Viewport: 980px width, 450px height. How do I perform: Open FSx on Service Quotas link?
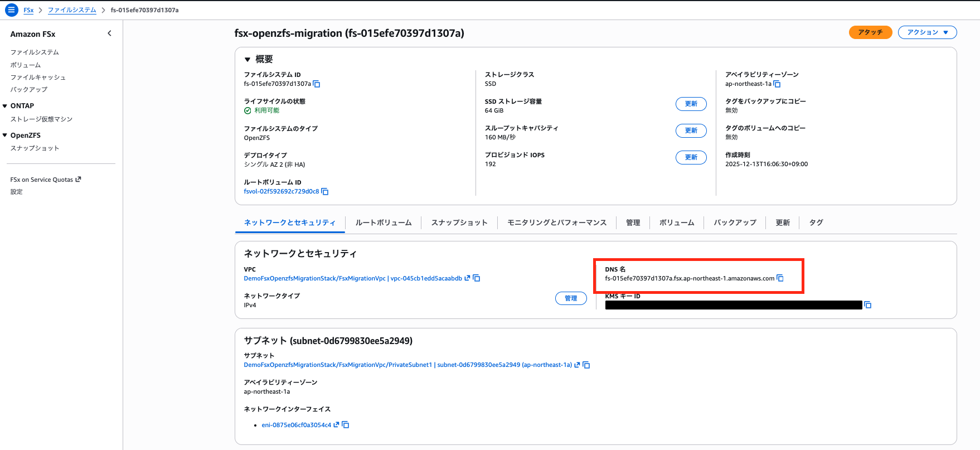point(42,180)
